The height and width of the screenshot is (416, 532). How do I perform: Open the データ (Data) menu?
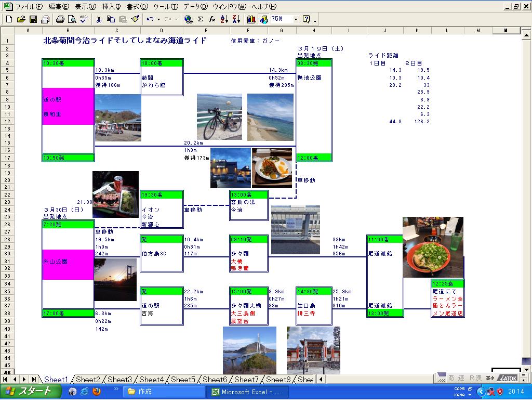pos(195,7)
